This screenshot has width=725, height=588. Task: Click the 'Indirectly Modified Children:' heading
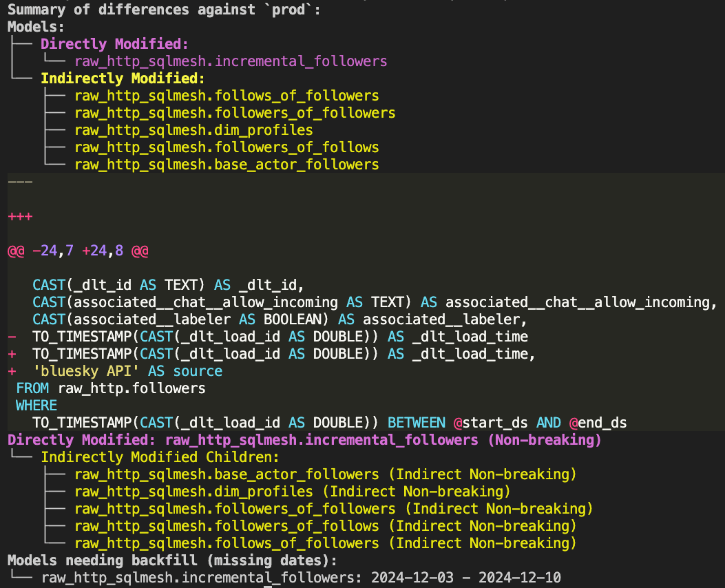[160, 457]
